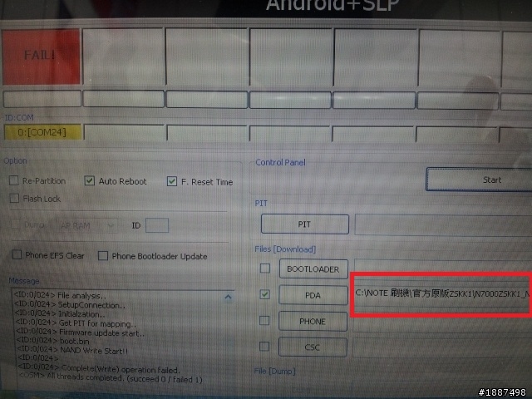This screenshot has width=532, height=399.
Task: Click 'Firmware update start..' log line
Action: click(x=80, y=332)
